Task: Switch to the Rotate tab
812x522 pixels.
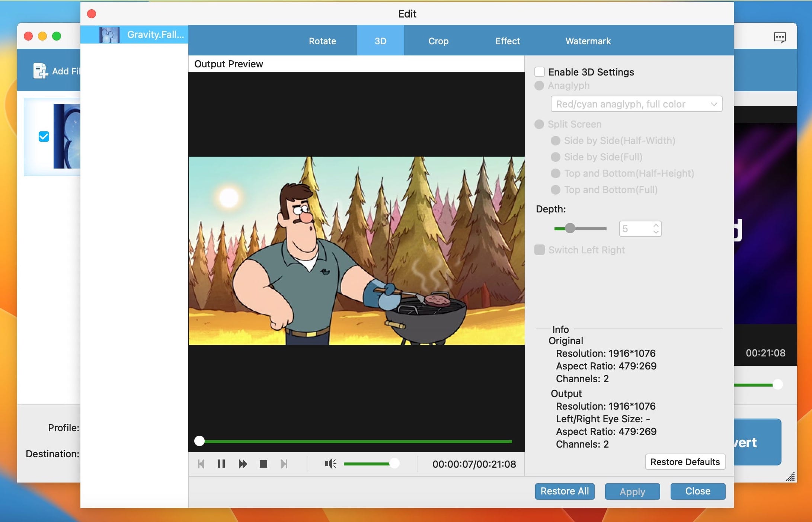Action: [322, 41]
